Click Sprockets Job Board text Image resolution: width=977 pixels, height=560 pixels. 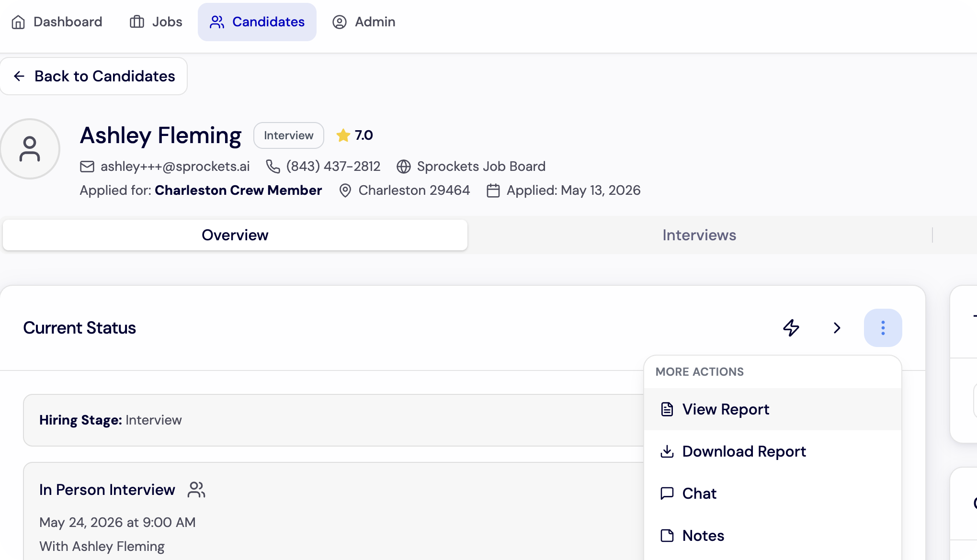point(481,167)
